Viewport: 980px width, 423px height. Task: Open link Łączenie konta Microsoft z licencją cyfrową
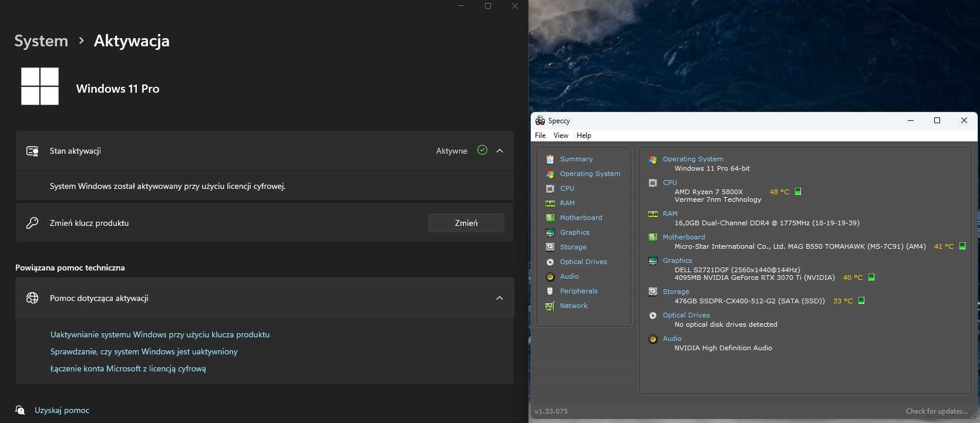click(x=128, y=368)
